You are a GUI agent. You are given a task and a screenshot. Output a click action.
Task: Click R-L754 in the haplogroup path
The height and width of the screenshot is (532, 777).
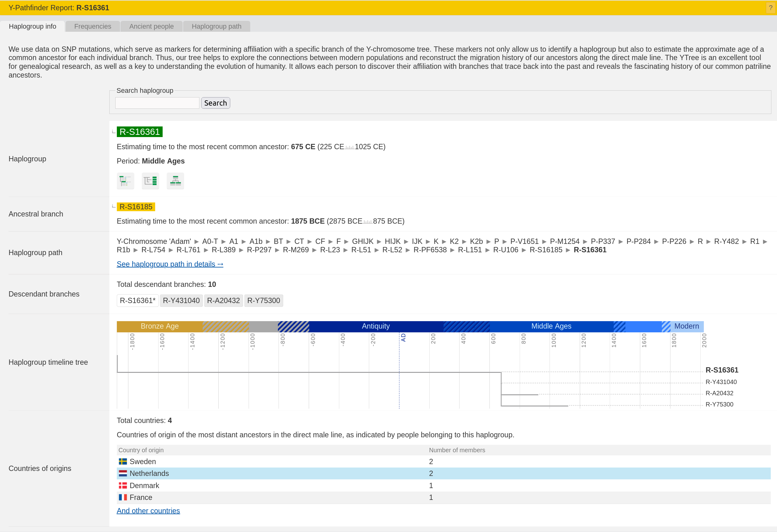[153, 249]
